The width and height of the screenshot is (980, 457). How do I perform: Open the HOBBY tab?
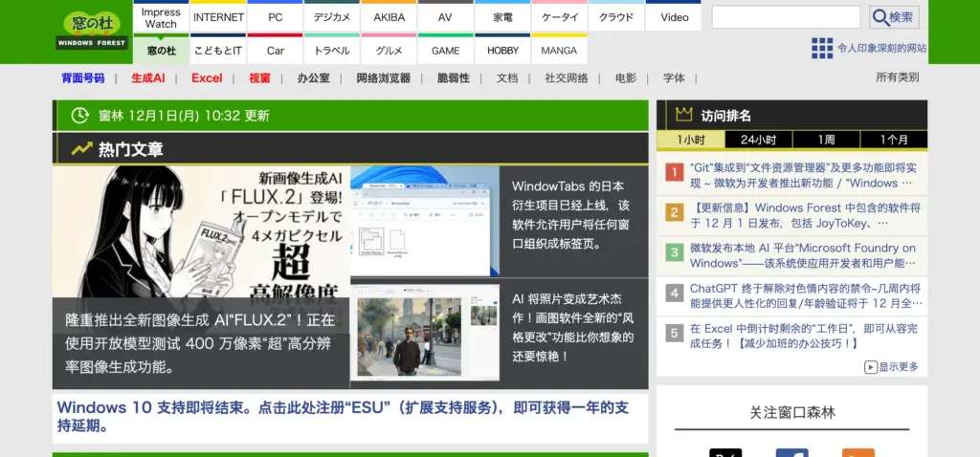coord(502,50)
